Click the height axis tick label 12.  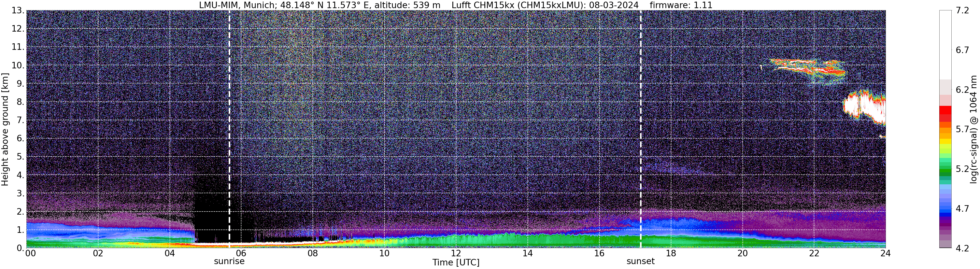(x=18, y=29)
